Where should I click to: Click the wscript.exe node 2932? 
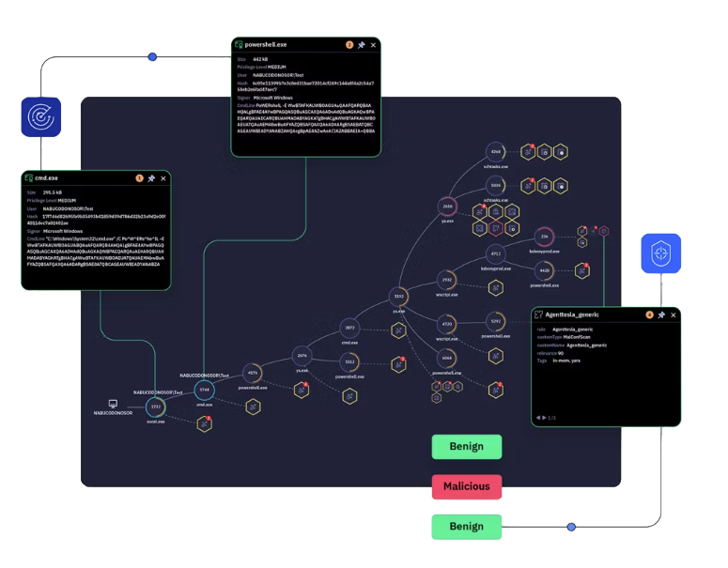pyautogui.click(x=448, y=280)
